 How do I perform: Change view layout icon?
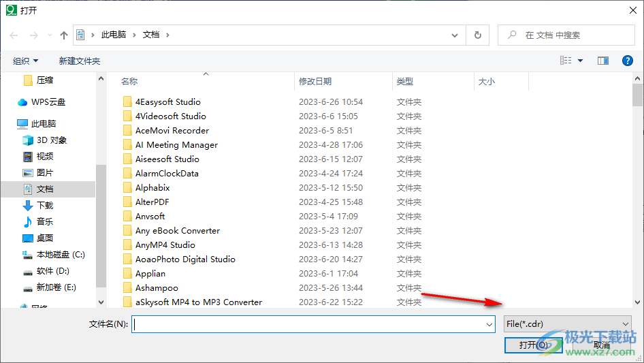pos(566,61)
